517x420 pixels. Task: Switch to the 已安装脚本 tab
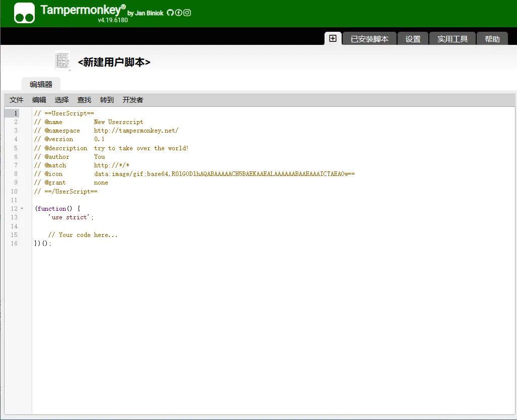[x=369, y=39]
